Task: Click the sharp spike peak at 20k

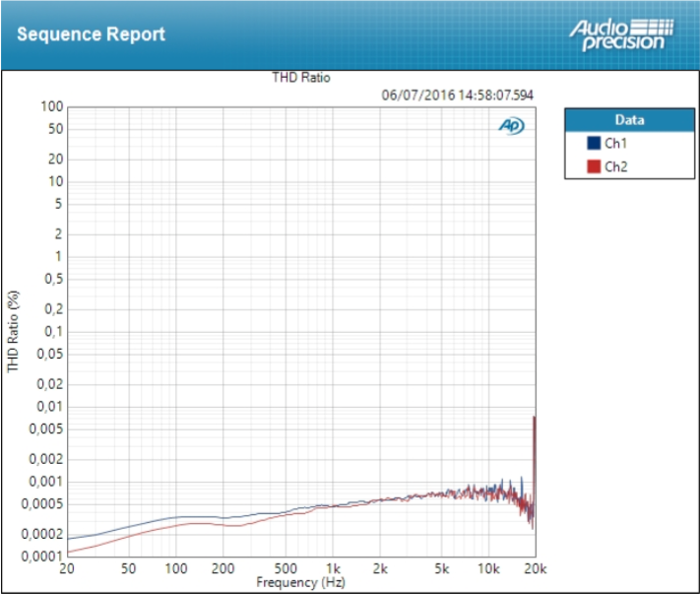Action: tap(534, 418)
